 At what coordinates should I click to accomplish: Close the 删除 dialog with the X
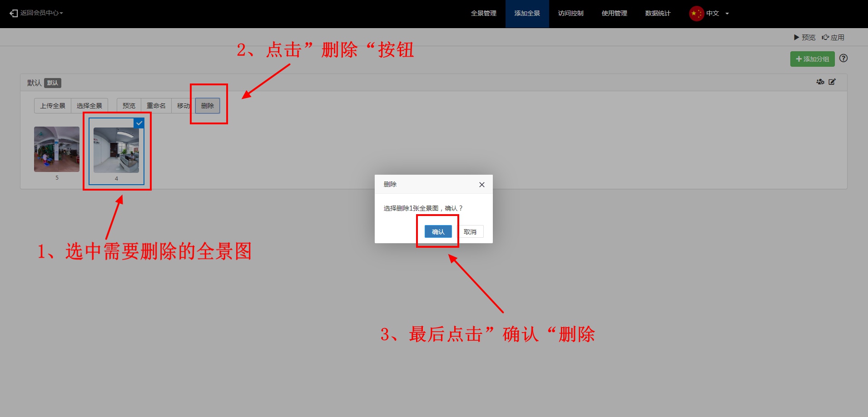pos(481,185)
